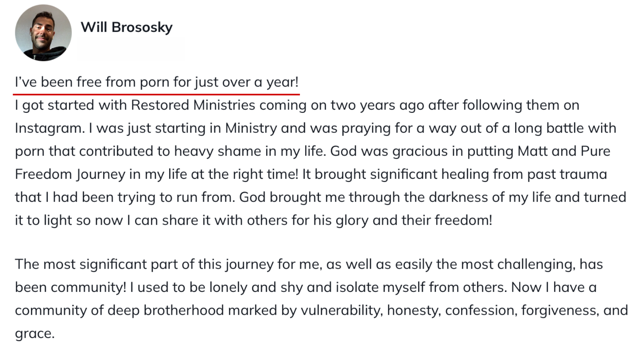
Task: Click the name Will Brososky
Action: point(126,27)
